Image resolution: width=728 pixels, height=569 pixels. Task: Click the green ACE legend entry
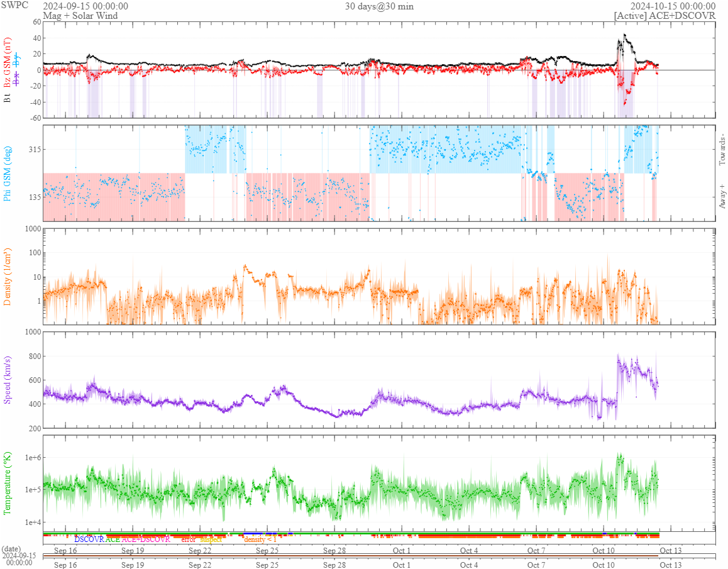tap(113, 539)
